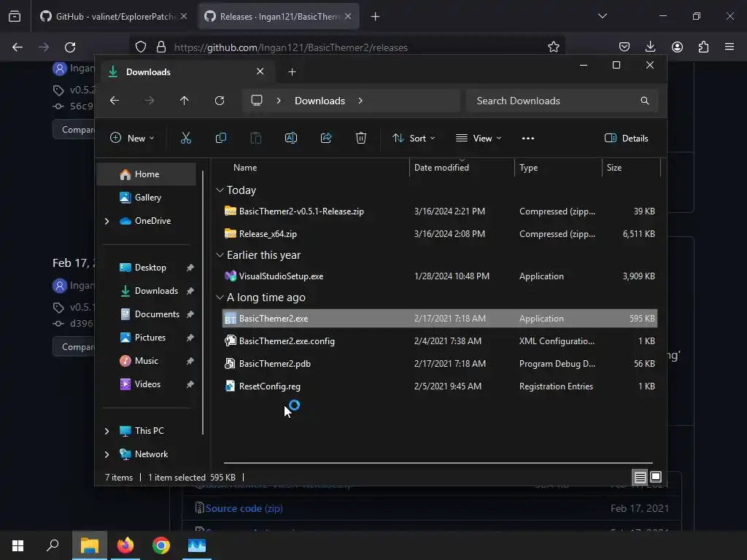Close the Downloads Explorer tab

pos(260,71)
